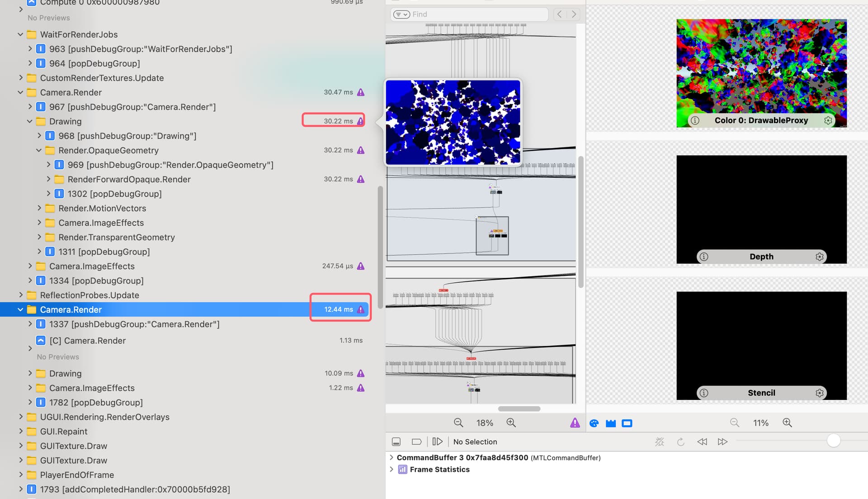
Task: Expand CommandBuffer 3 0x7faa8d45f300
Action: [392, 457]
